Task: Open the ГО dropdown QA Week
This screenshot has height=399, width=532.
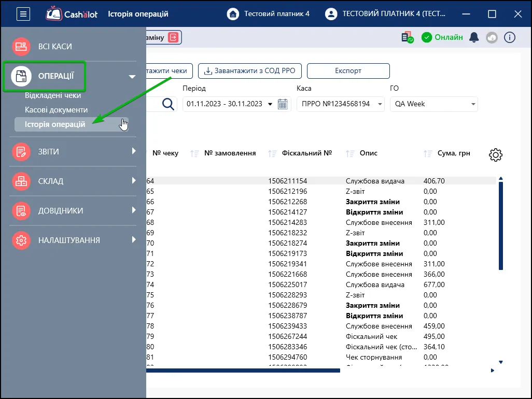Action: (x=433, y=104)
